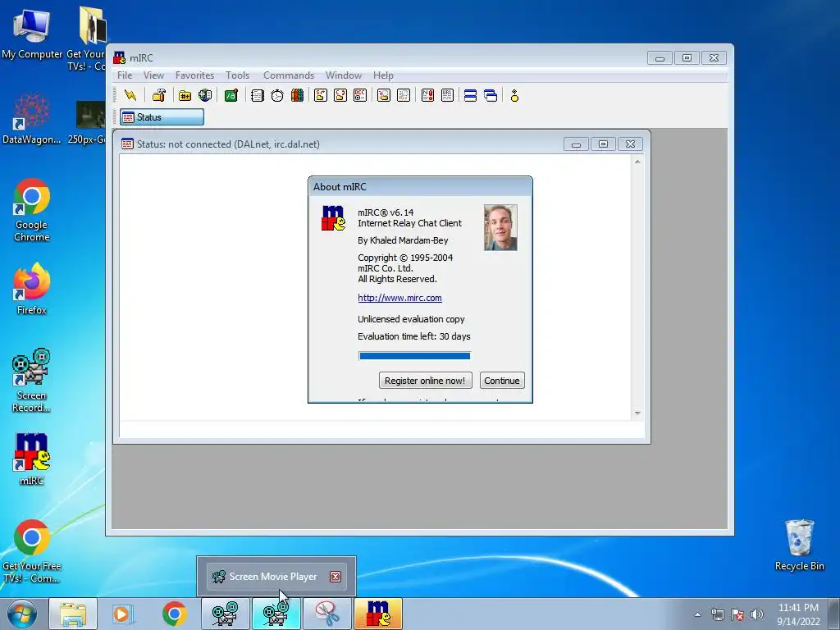Open the Tools menu
Viewport: 840px width, 630px height.
point(237,75)
